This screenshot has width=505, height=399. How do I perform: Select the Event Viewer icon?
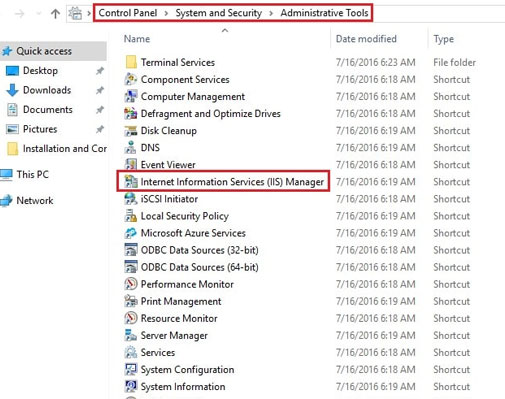[x=131, y=165]
